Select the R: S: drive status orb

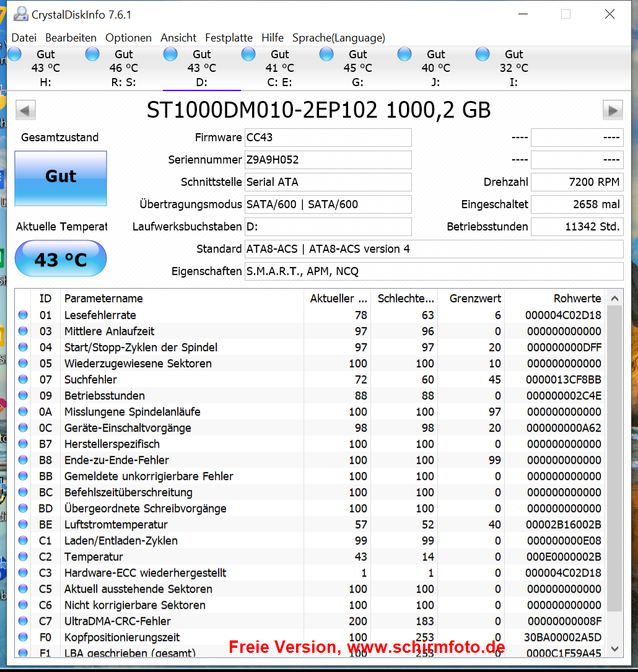[x=92, y=55]
